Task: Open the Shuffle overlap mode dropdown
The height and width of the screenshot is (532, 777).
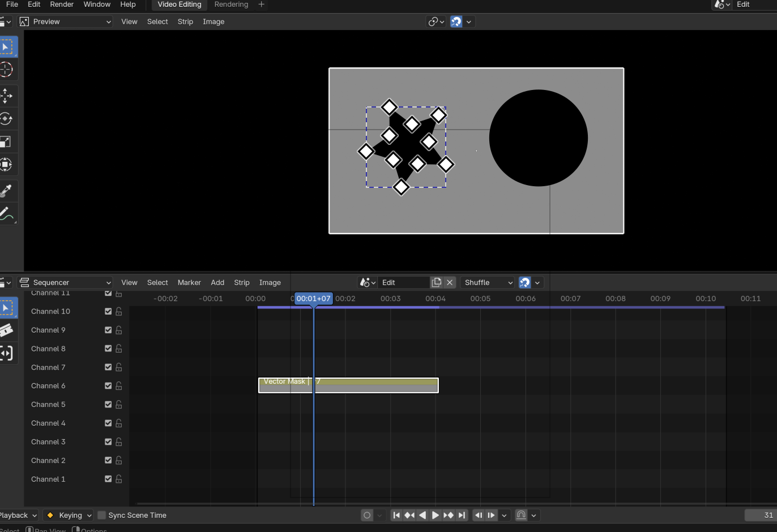Action: tap(488, 282)
